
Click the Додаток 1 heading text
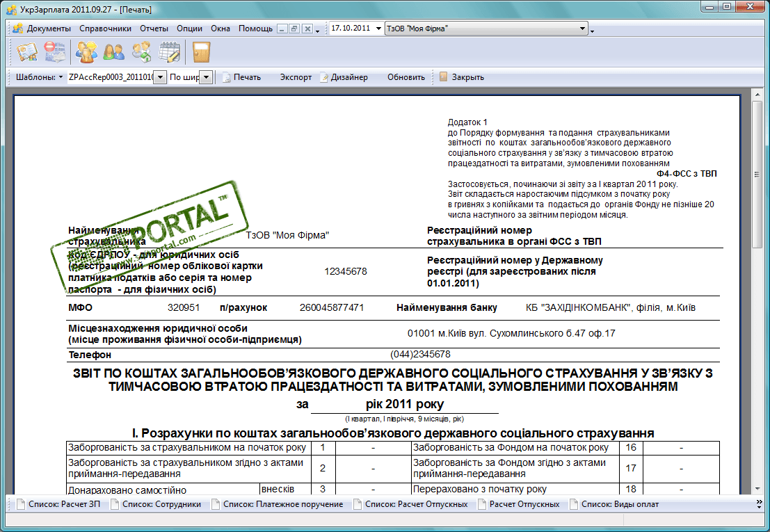pos(467,122)
